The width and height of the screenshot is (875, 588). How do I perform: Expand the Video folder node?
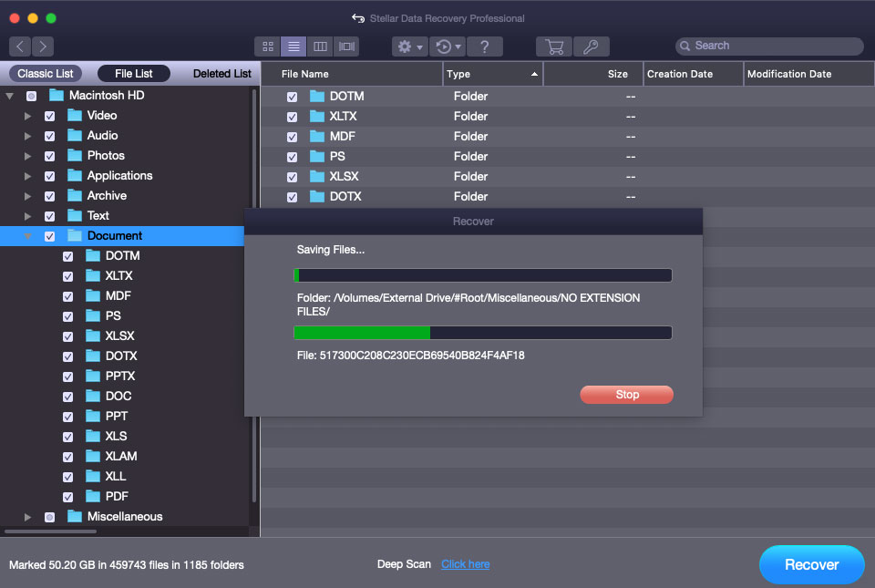click(27, 116)
